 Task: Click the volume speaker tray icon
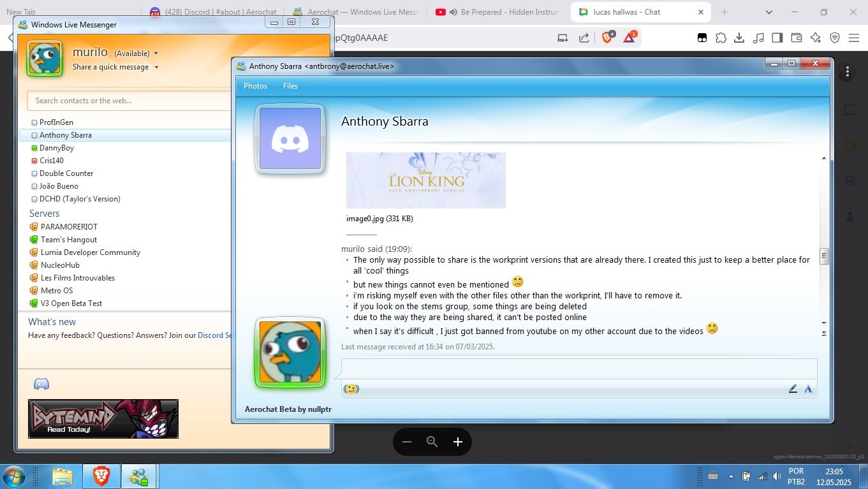777,476
